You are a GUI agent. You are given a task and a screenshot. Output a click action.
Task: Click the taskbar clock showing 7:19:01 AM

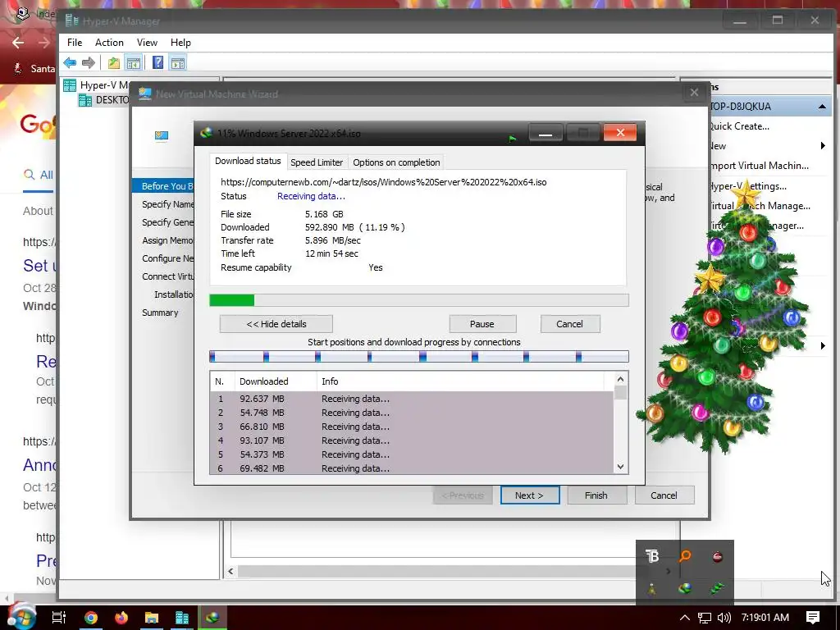(765, 618)
